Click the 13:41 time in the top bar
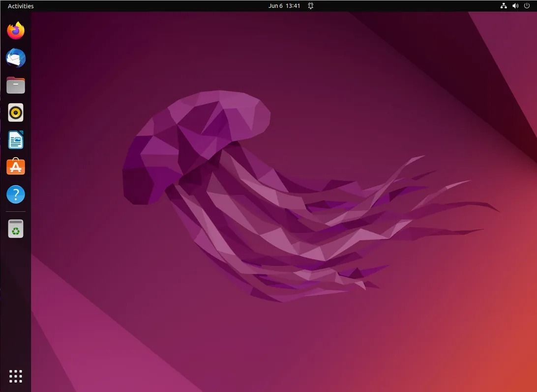 [x=293, y=6]
